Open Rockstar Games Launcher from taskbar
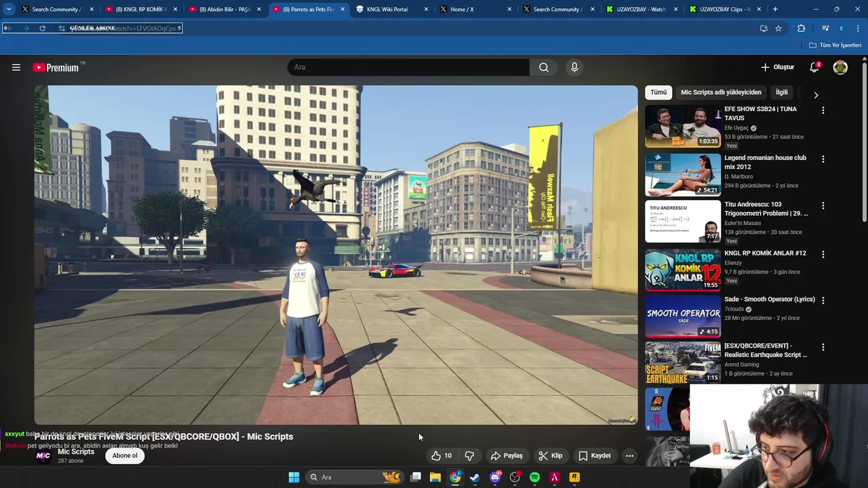 coord(574,477)
